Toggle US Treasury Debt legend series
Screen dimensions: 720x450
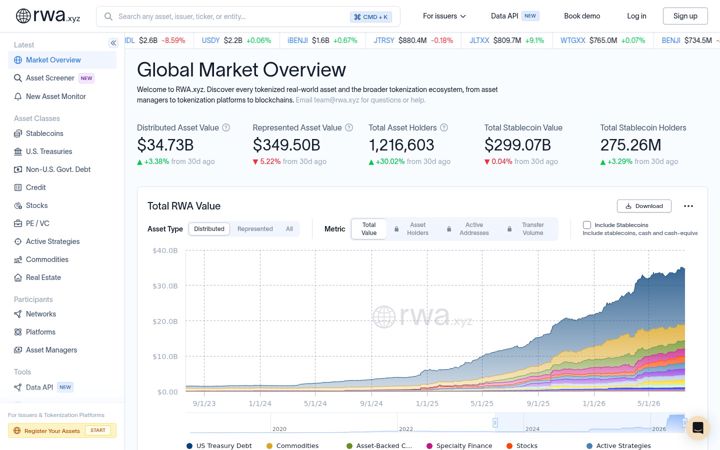coord(219,445)
